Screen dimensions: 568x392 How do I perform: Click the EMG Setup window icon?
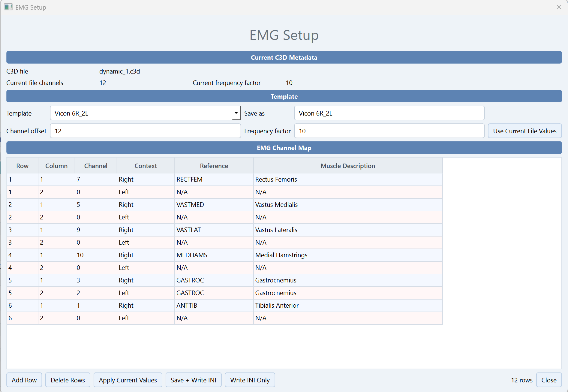pyautogui.click(x=8, y=7)
